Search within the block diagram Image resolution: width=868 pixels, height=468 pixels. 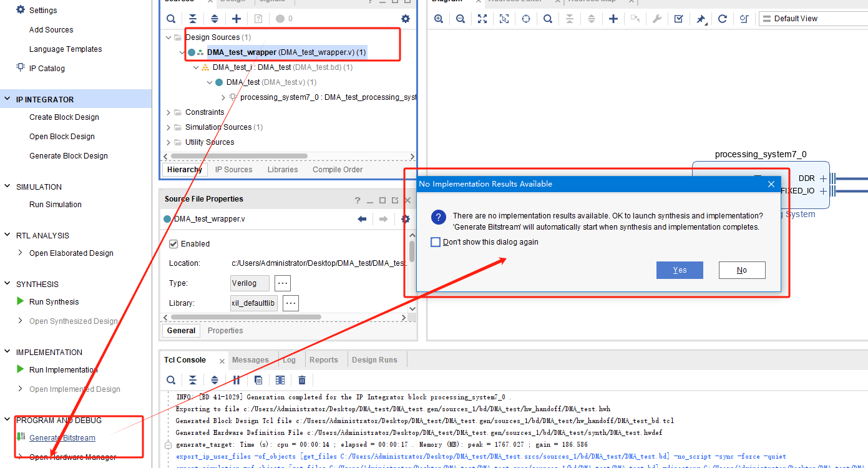tap(548, 19)
